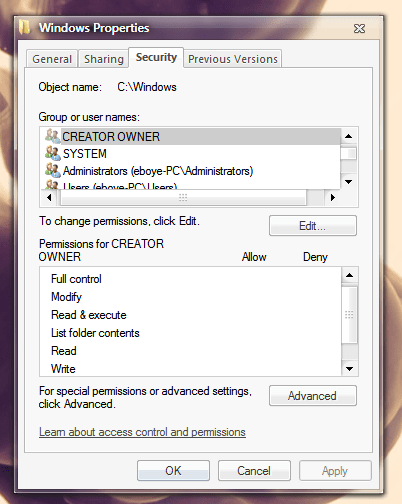Switch to the General tab
This screenshot has width=402, height=504.
point(52,59)
